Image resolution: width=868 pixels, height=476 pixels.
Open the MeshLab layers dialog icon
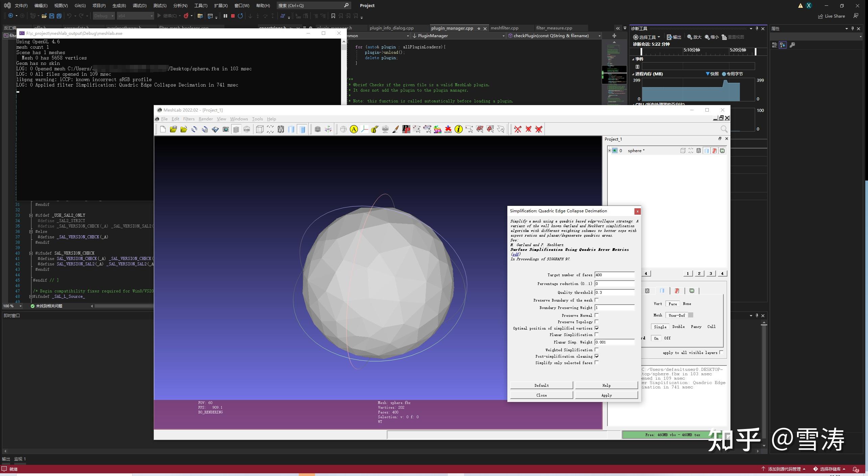[236, 129]
